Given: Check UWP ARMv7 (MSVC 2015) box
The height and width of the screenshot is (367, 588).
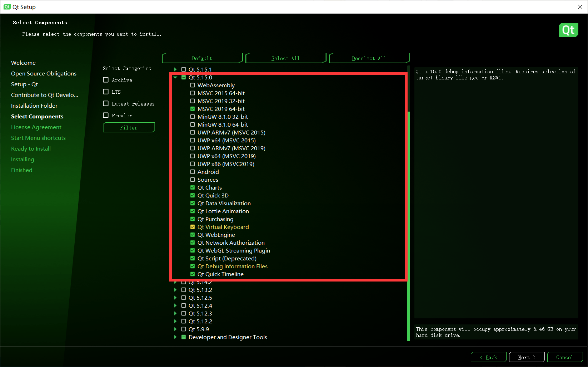Looking at the screenshot, I should tap(193, 132).
